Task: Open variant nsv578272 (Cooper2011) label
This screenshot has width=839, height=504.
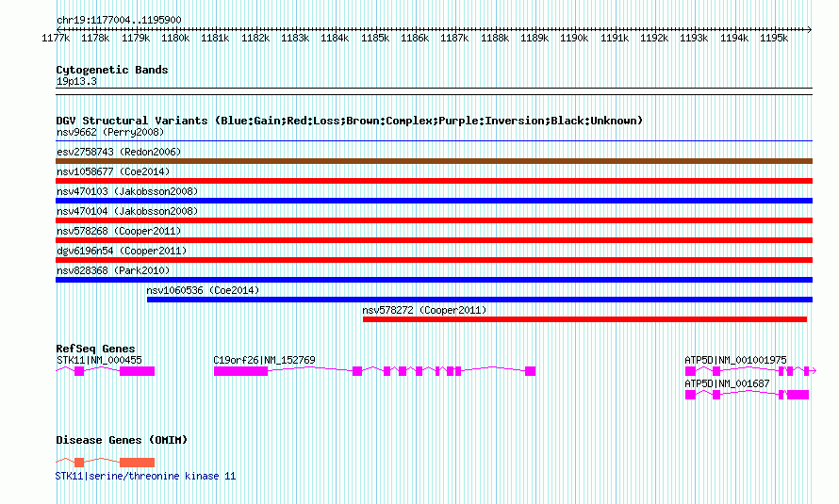Action: tap(424, 310)
